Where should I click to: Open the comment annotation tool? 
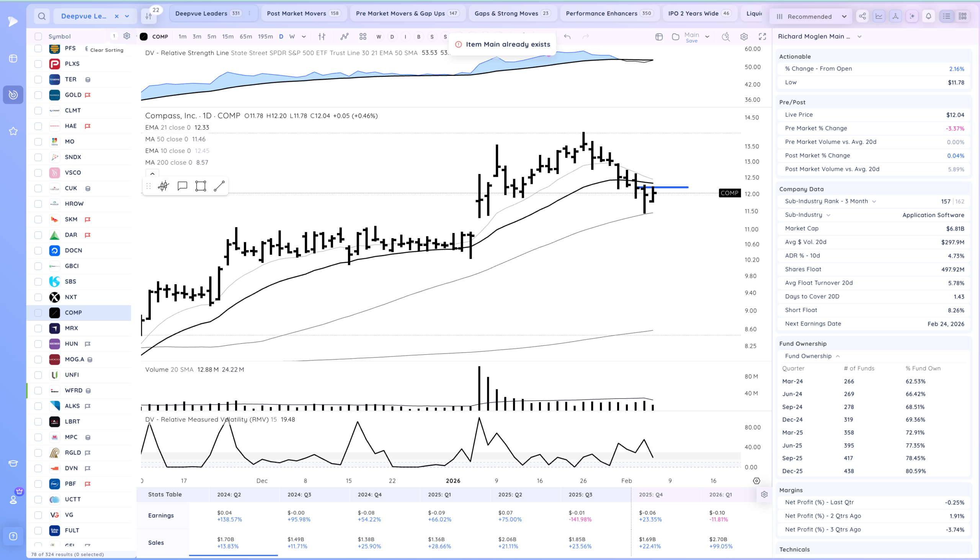pos(182,186)
